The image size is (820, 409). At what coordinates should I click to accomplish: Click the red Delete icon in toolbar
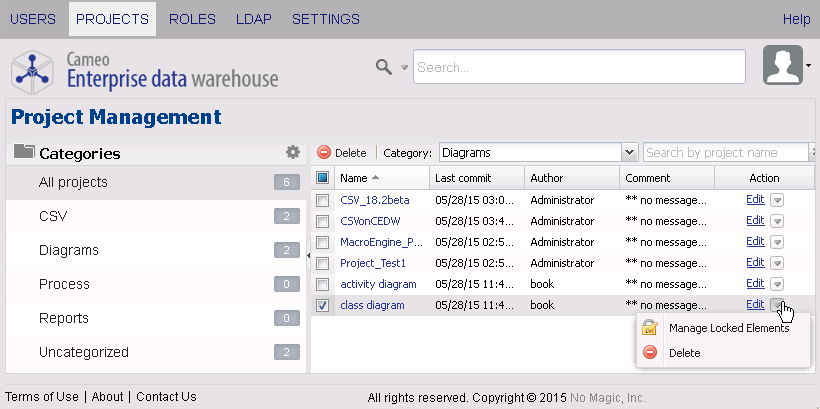coord(324,153)
